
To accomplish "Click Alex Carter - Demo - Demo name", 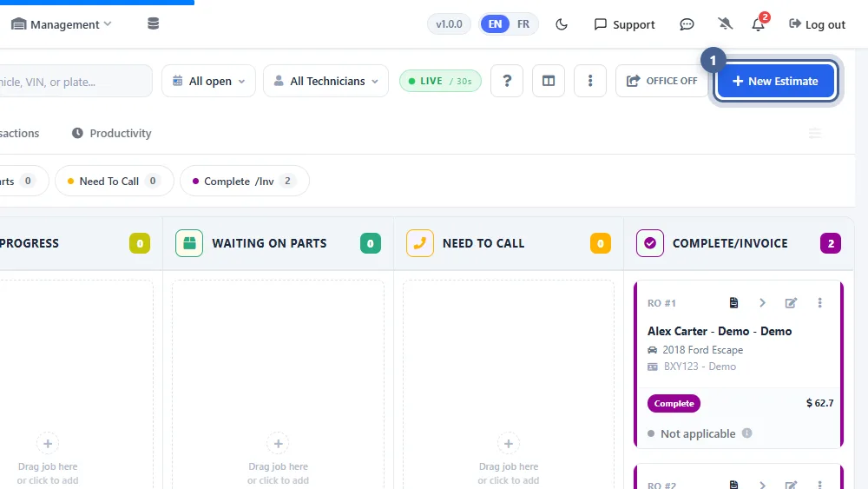I will tap(720, 331).
